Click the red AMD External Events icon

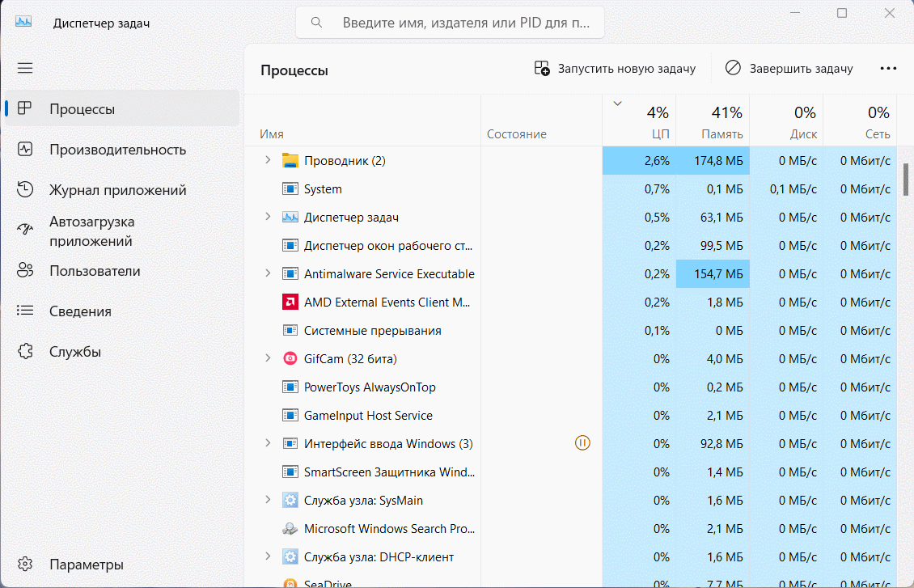point(290,302)
